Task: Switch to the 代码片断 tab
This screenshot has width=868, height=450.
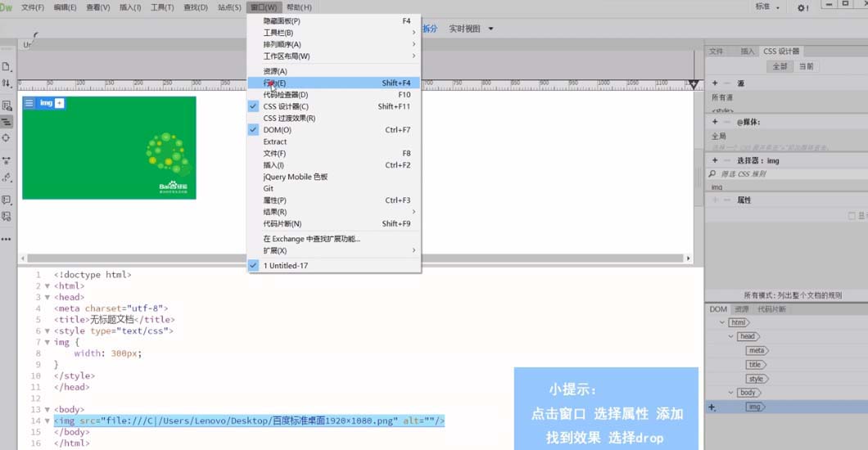Action: click(771, 309)
